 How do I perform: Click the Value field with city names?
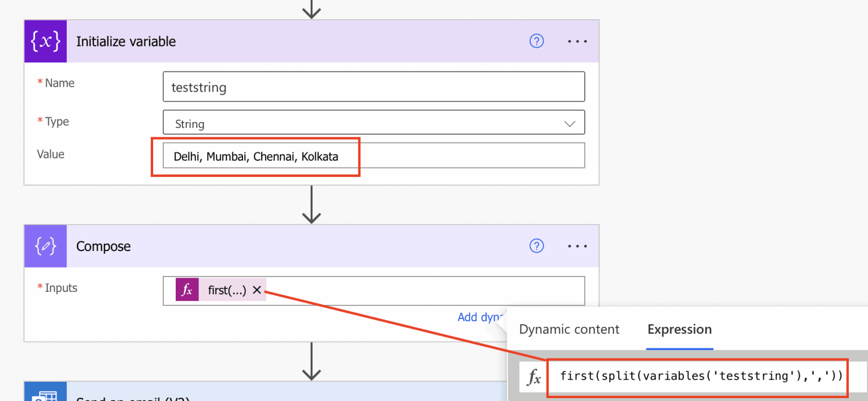(373, 156)
